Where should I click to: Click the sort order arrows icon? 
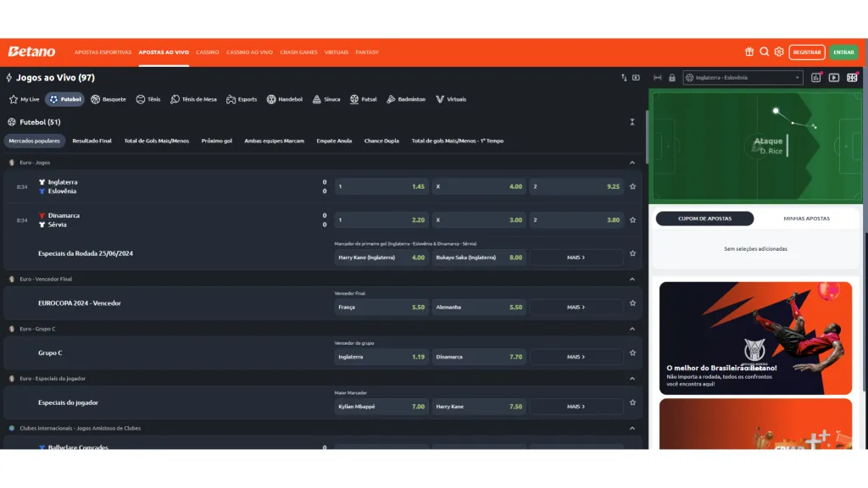[x=624, y=77]
